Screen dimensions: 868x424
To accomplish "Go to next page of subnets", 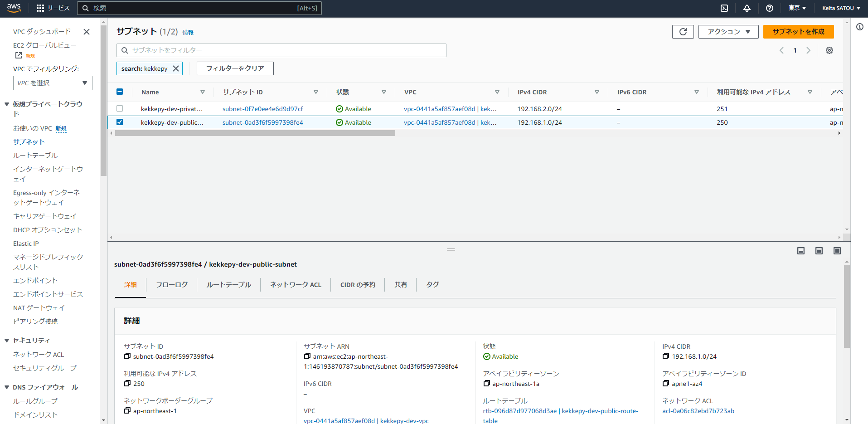I will [808, 50].
